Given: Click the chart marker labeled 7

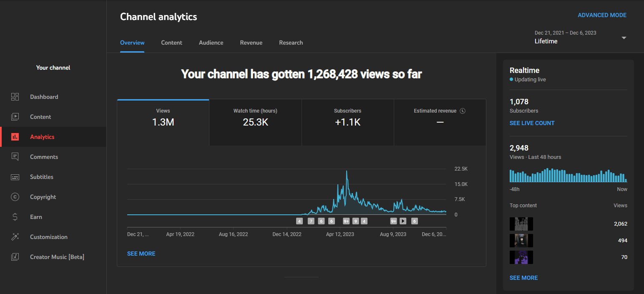Looking at the screenshot, I should [311, 221].
